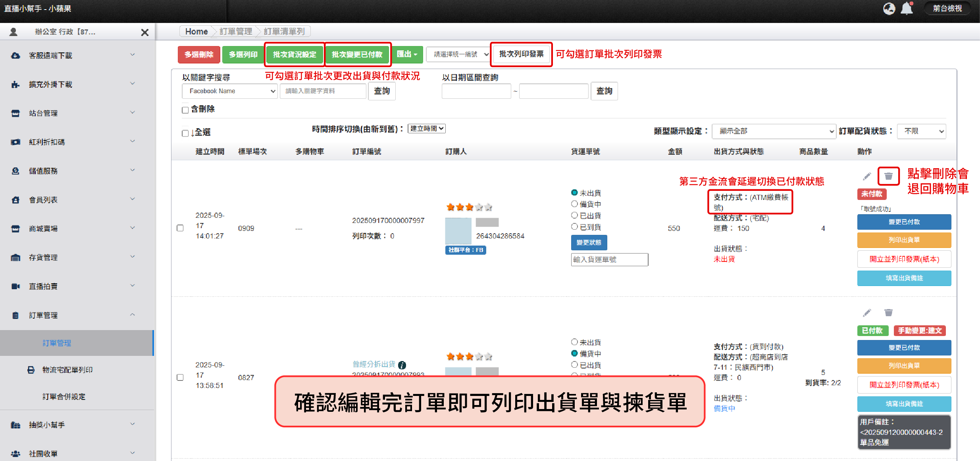Check the 含刪除 checkbox
The width and height of the screenshot is (980, 461).
point(185,110)
